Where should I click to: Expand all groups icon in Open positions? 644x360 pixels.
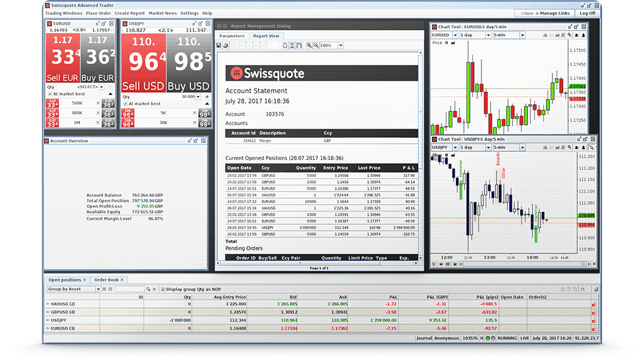104,289
